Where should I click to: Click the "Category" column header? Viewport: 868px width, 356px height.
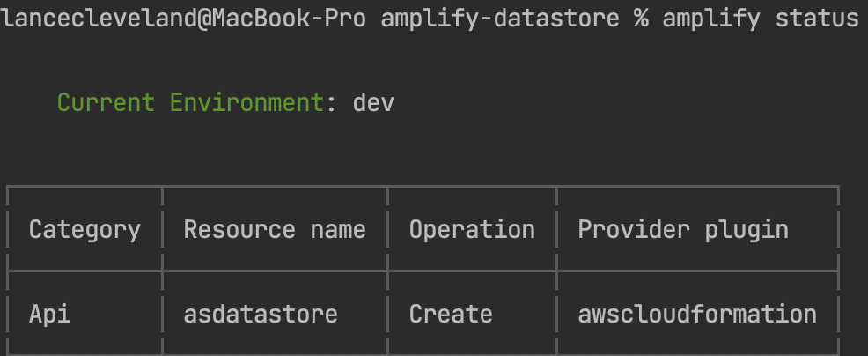pyautogui.click(x=85, y=230)
